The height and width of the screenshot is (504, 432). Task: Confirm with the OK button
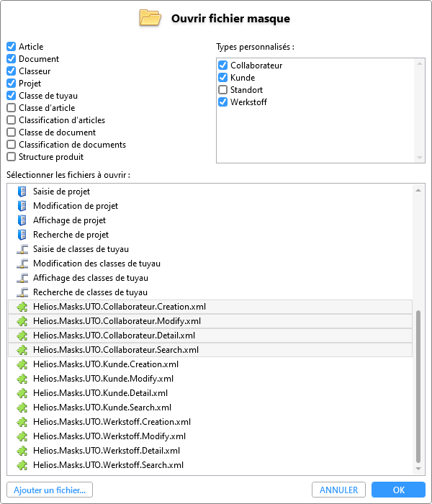click(x=398, y=490)
